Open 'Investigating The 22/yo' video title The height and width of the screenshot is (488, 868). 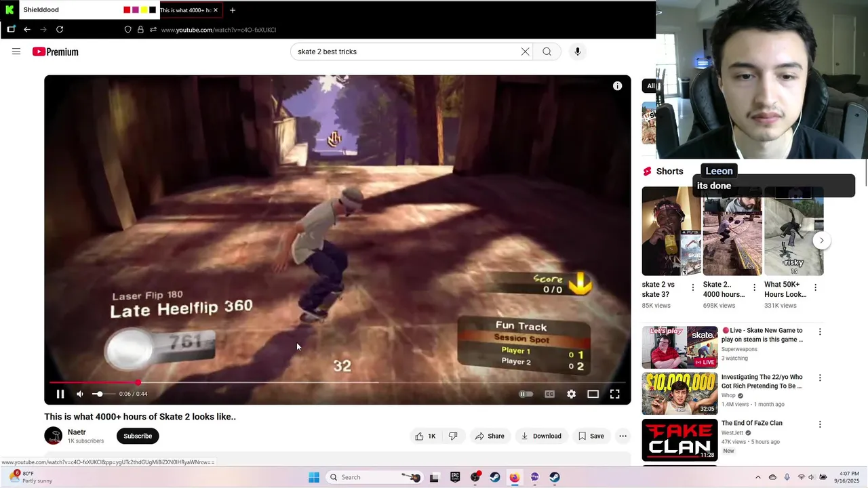[762, 381]
